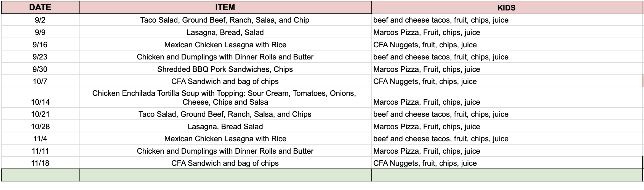644x190 pixels.
Task: Select the 9/2 beef and cheese tacos cell
Action: [x=507, y=20]
